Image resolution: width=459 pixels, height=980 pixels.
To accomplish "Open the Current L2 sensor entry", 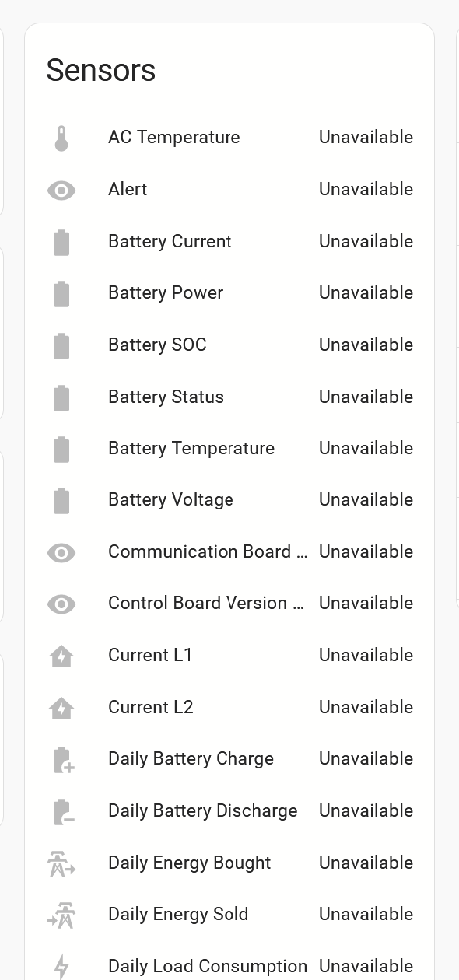I will pos(230,708).
